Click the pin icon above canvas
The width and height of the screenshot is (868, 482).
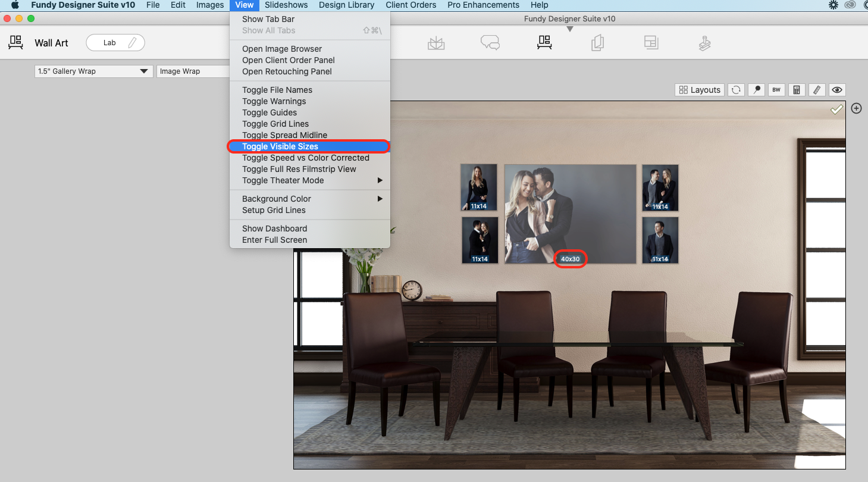pyautogui.click(x=756, y=90)
